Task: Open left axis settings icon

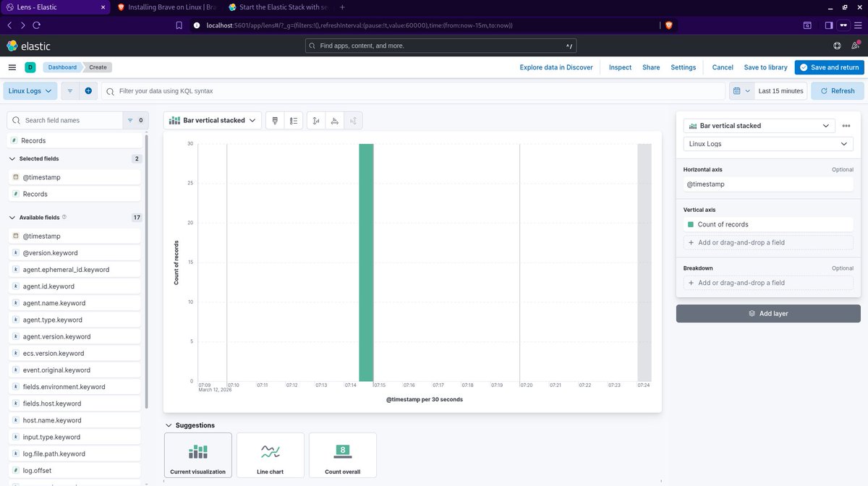Action: (316, 121)
